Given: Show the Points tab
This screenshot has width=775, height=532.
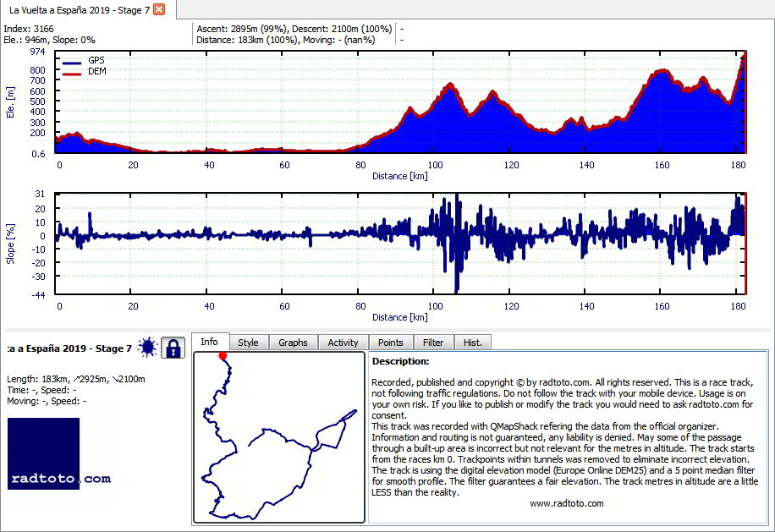Looking at the screenshot, I should point(391,343).
